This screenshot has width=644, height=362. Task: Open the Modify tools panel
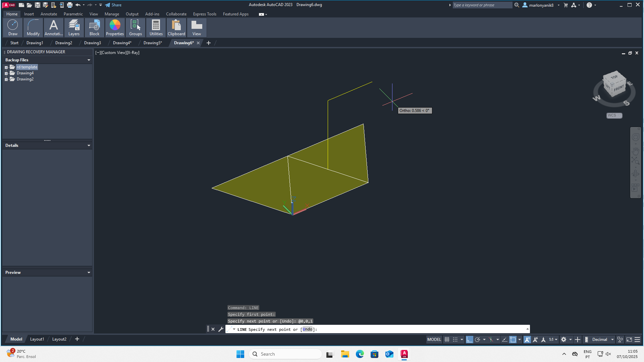33,27
